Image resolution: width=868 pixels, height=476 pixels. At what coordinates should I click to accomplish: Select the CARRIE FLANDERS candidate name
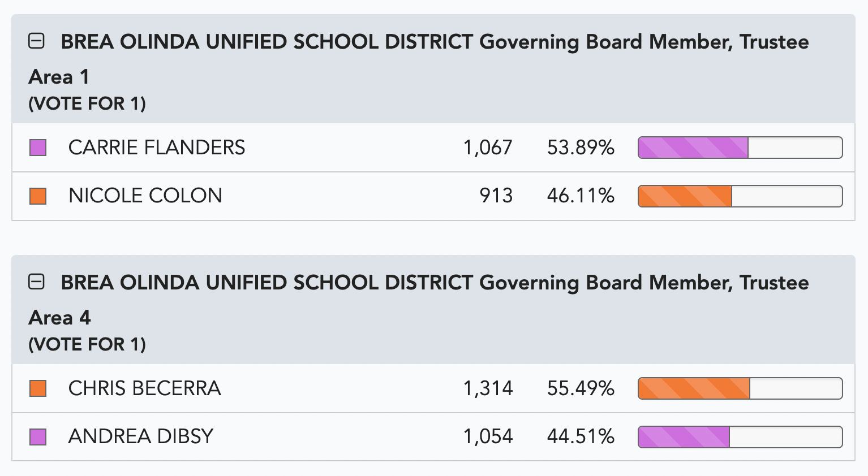(157, 148)
